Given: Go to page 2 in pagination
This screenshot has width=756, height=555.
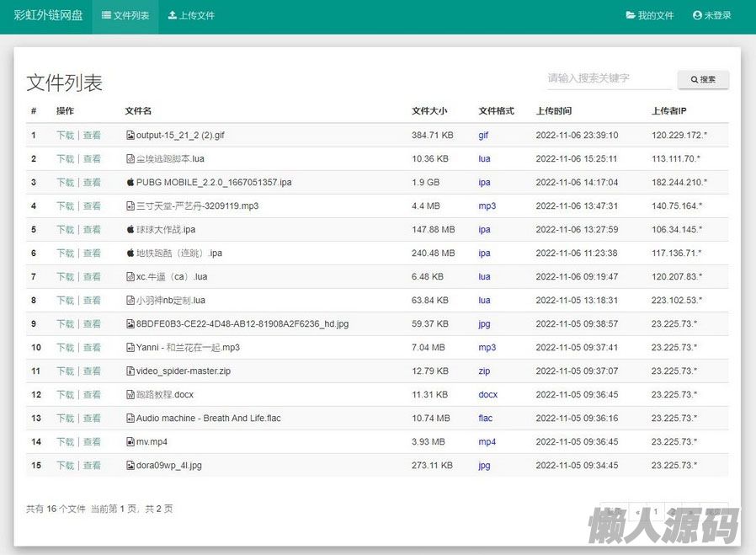Looking at the screenshot, I should coord(673,511).
